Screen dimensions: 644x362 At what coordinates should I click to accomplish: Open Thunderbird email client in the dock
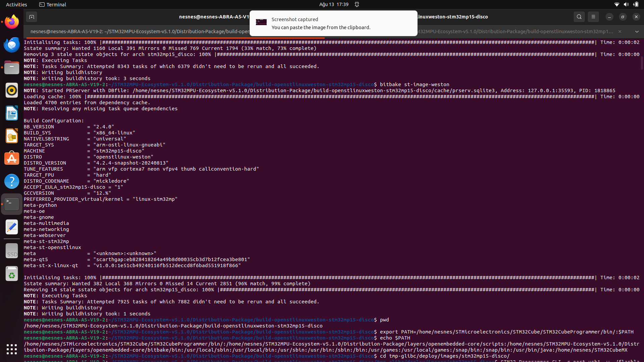tap(12, 45)
